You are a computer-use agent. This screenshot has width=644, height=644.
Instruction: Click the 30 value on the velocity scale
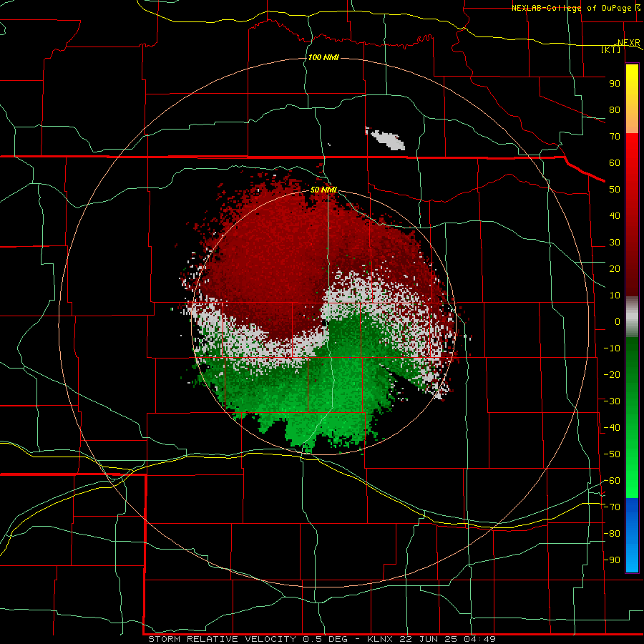(x=615, y=243)
